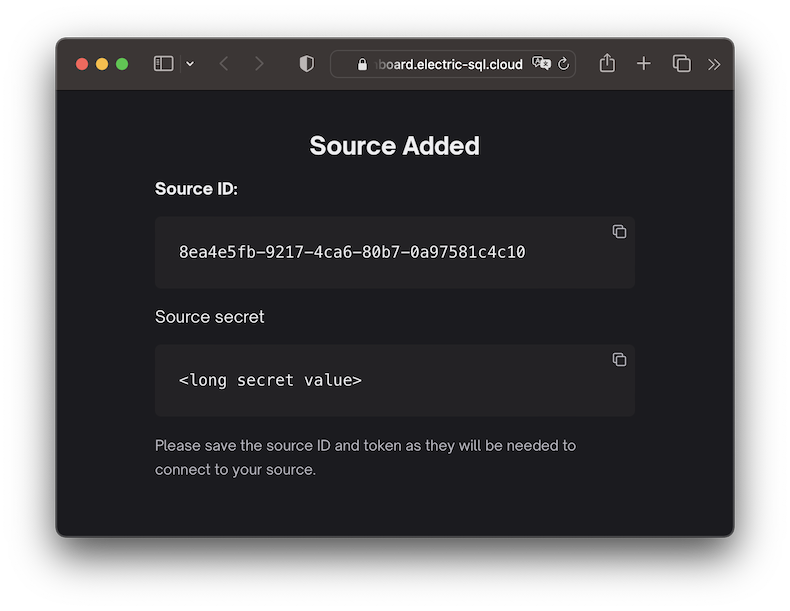Click the Source Added heading
Viewport: 790px width, 611px height.
click(x=394, y=146)
